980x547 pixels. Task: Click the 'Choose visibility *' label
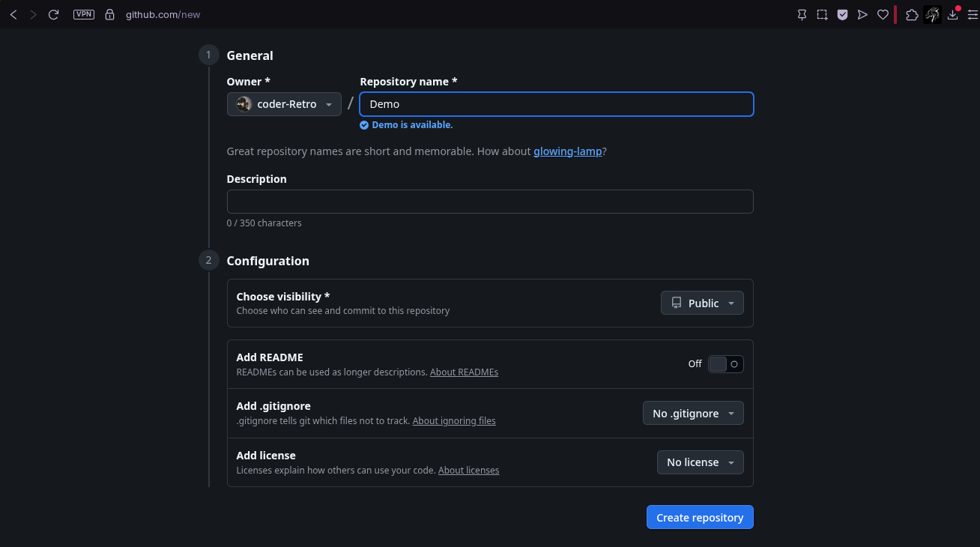[x=283, y=297]
